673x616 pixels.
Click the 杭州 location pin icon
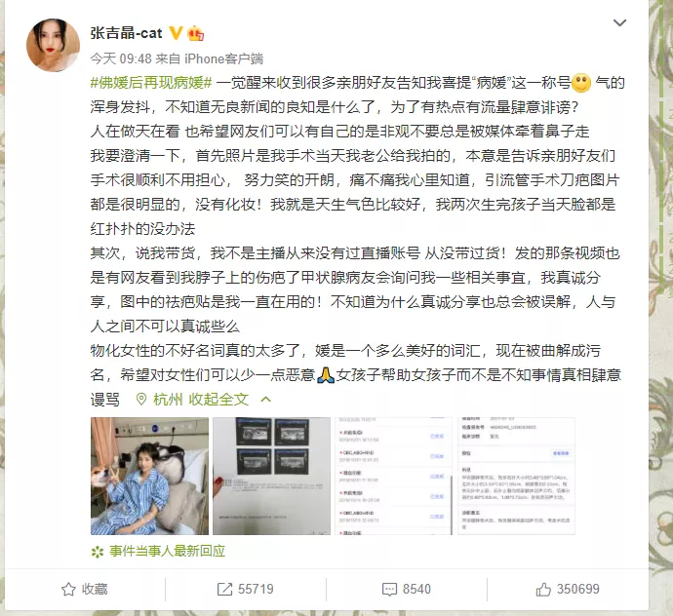pos(140,400)
